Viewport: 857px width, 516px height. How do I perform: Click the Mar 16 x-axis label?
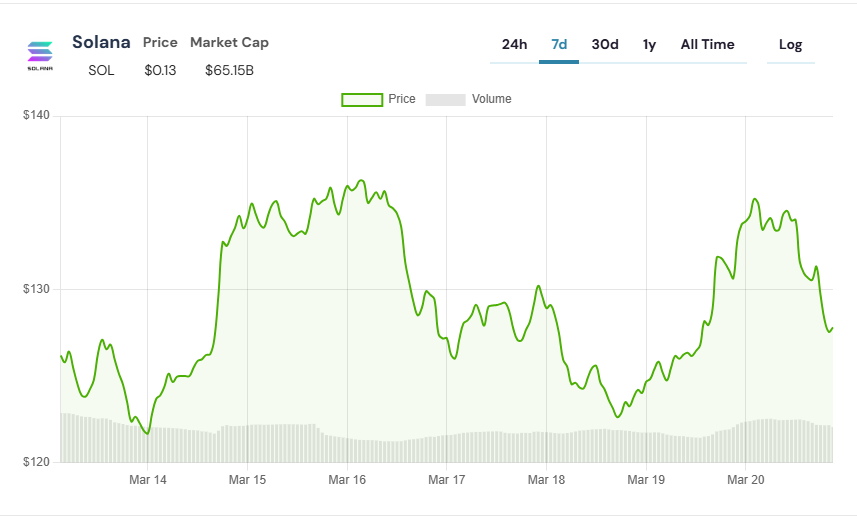click(347, 480)
